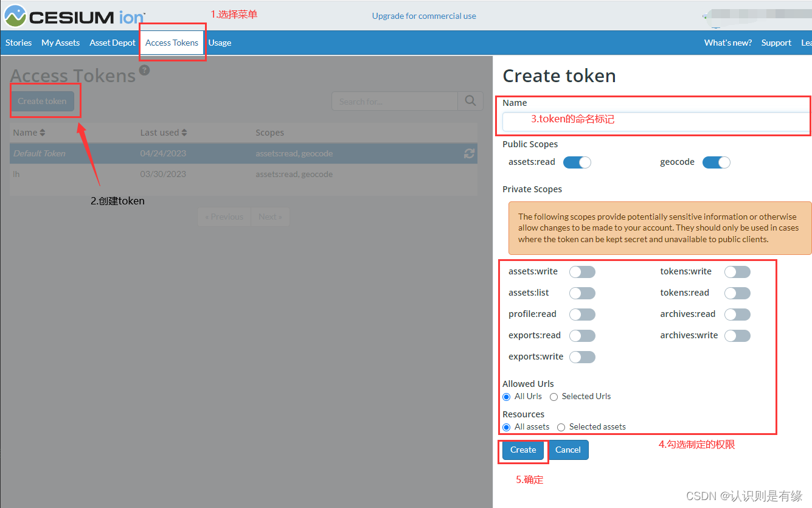Open the Asset Depot tab
The image size is (812, 508).
tap(113, 43)
